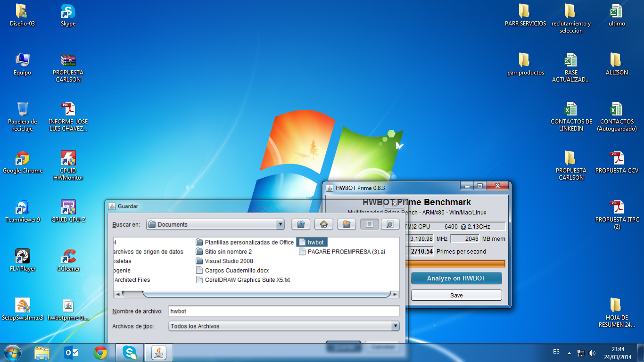Open Outlook from the taskbar
Screen dimensions: 644x362
71,353
